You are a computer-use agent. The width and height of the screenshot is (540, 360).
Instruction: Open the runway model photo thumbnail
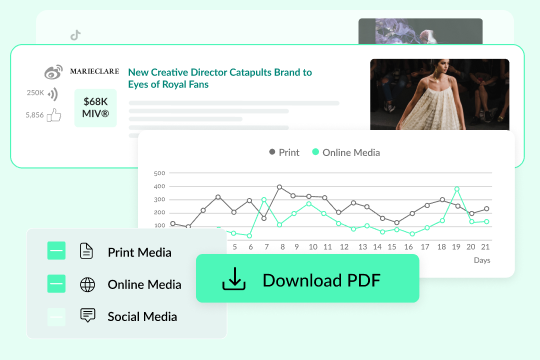tap(439, 94)
